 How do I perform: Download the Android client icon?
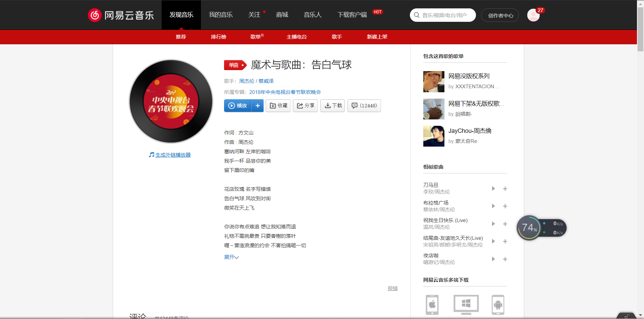click(x=498, y=305)
